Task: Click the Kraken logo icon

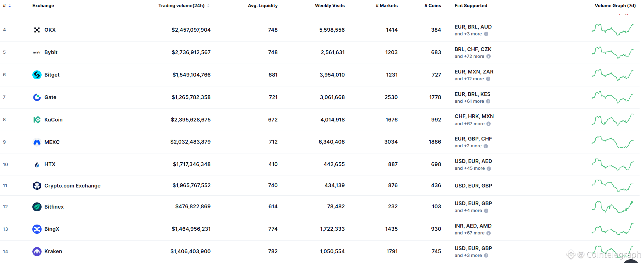Action: pos(37,251)
